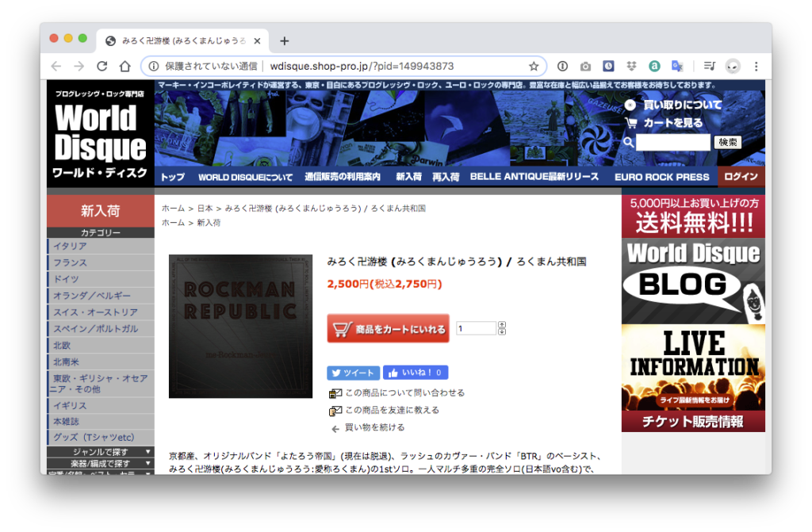The height and width of the screenshot is (532, 812).
Task: Open the 再入荷 nav item
Action: (446, 177)
